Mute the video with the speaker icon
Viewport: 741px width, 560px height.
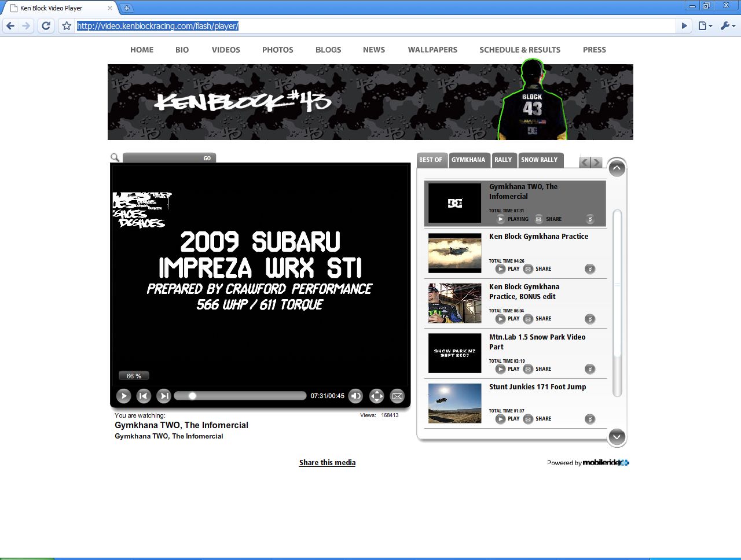tap(355, 396)
